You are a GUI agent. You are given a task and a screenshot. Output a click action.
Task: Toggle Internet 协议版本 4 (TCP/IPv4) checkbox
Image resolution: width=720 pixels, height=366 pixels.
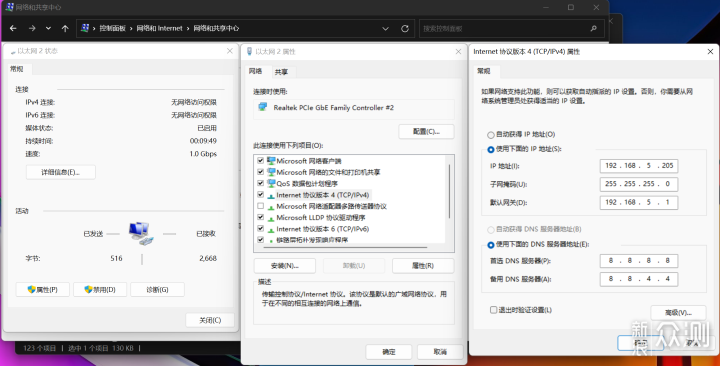(260, 195)
